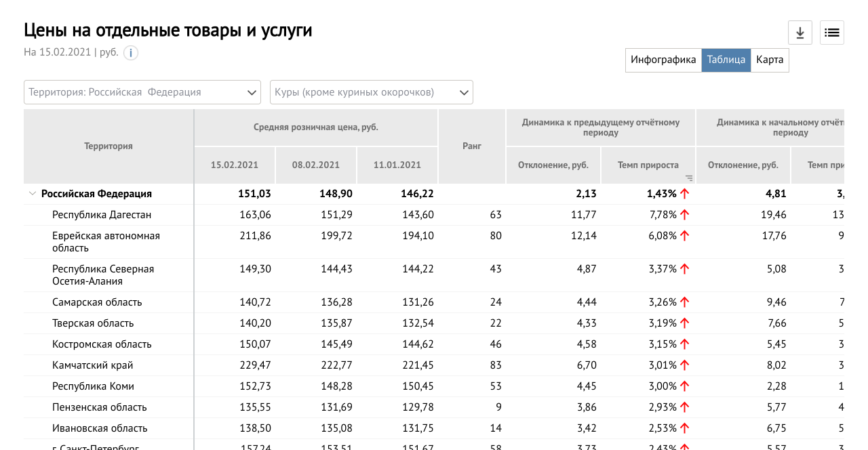Sort by the 15.02.2021 column header
The height and width of the screenshot is (450, 868).
point(235,165)
